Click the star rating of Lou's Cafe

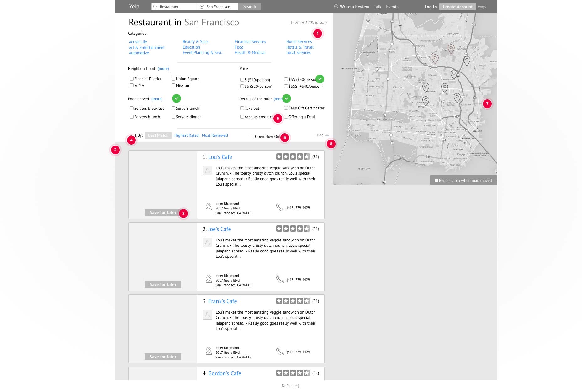click(293, 156)
